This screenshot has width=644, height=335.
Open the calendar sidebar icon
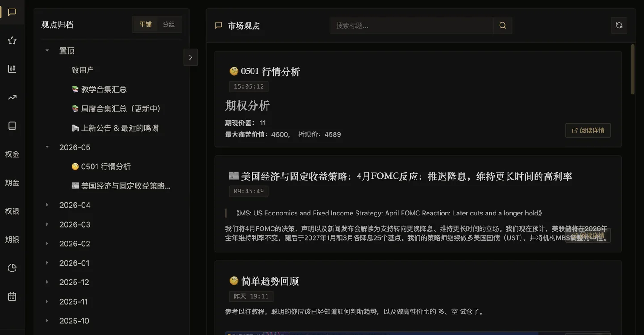(12, 296)
